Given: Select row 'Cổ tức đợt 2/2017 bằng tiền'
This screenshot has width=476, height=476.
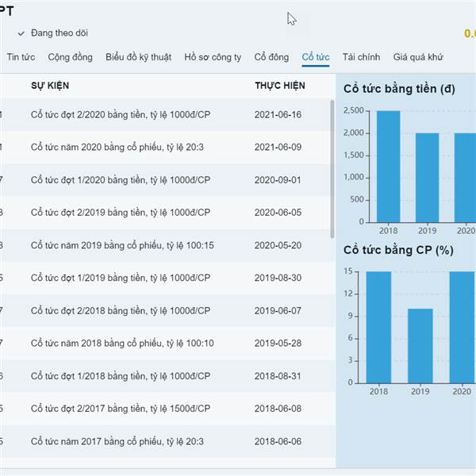Looking at the screenshot, I should pyautogui.click(x=166, y=409).
